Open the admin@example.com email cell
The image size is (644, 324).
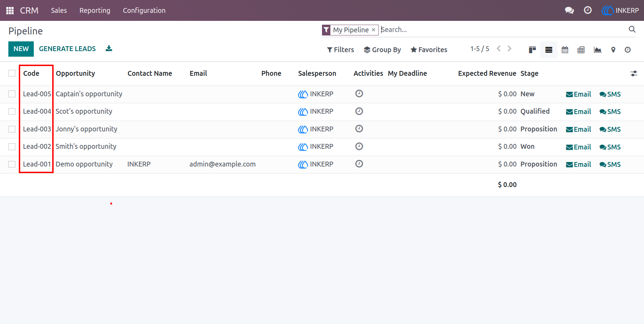222,164
